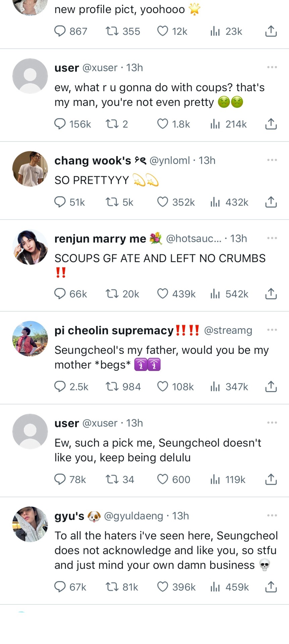Open renjun marry me's profile picture
289x644 pixels.
(x=30, y=247)
